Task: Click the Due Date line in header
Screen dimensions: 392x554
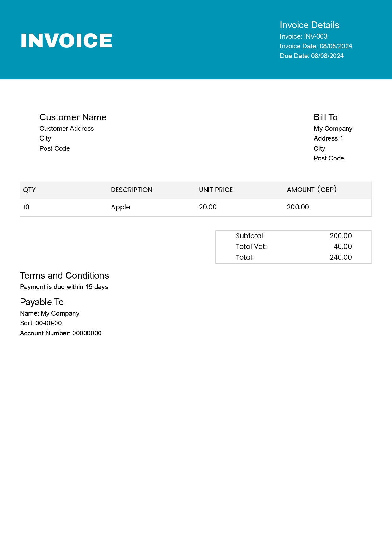Action: (311, 56)
